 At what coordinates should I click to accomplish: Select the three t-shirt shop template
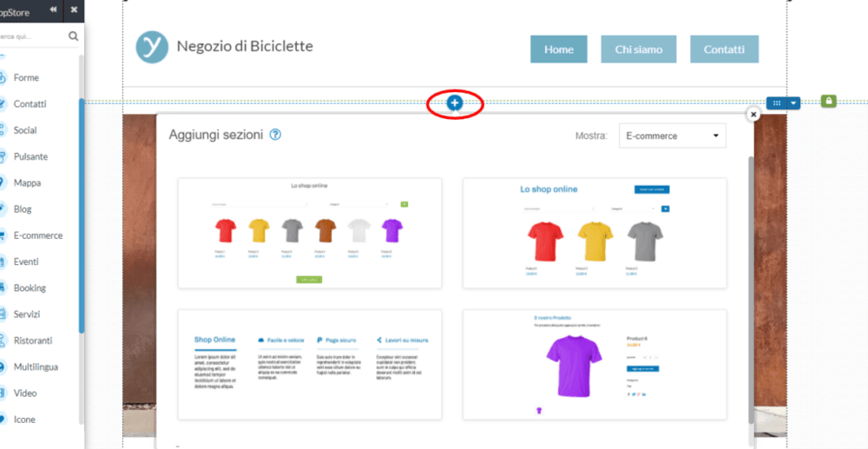click(595, 233)
